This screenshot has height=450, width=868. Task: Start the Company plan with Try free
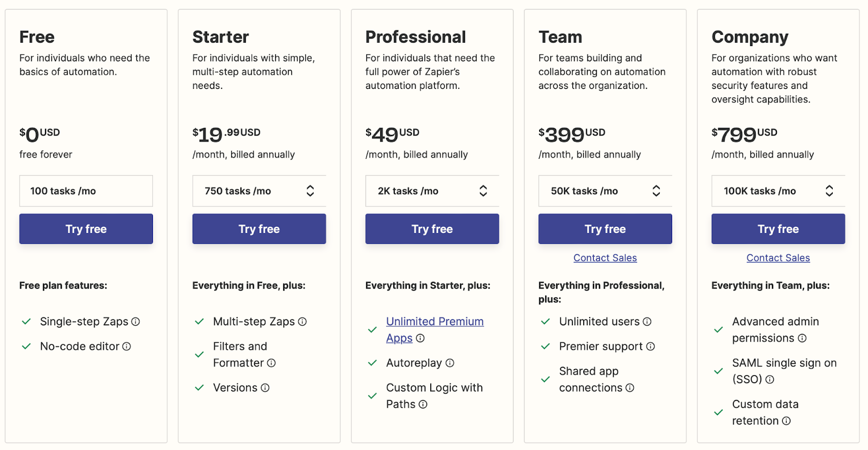(778, 229)
